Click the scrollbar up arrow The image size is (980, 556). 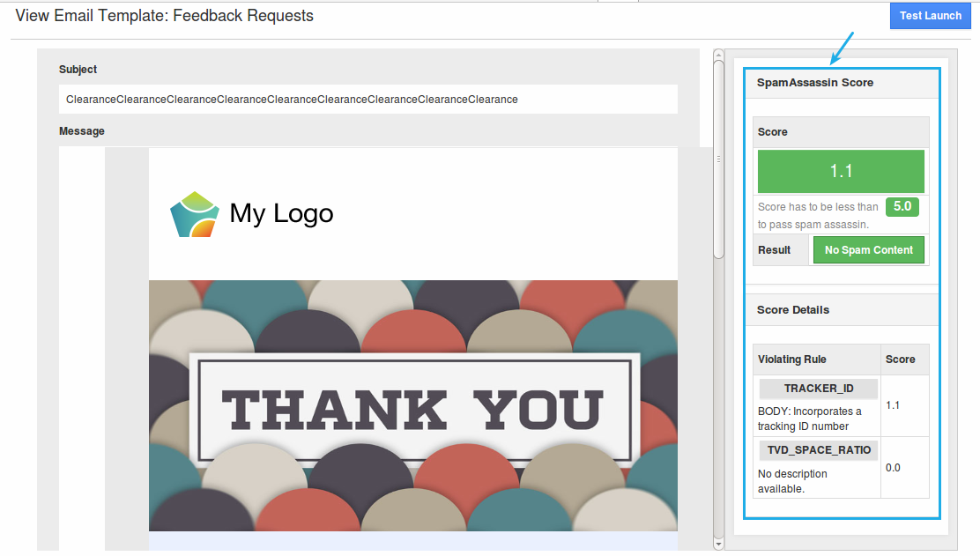[x=718, y=55]
